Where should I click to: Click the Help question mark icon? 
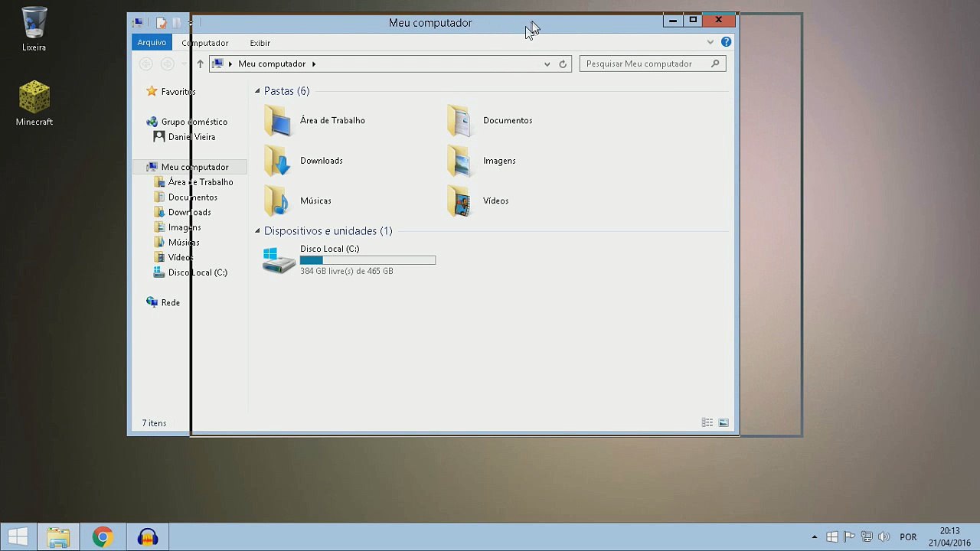click(x=726, y=42)
